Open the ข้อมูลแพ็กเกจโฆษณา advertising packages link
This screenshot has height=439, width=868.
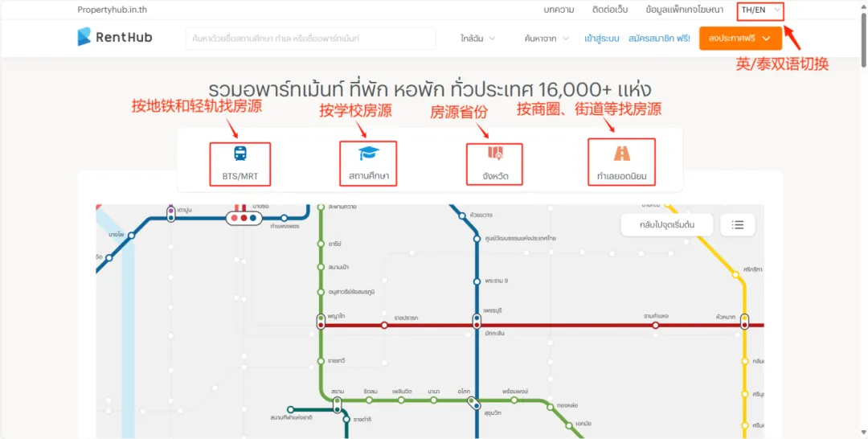coord(684,10)
